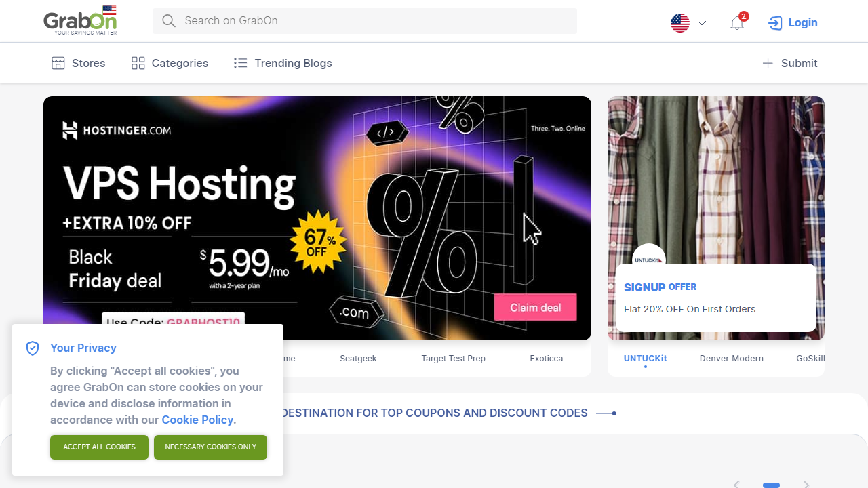868x488 pixels.
Task: Go to previous carousel slide arrow
Action: [736, 484]
